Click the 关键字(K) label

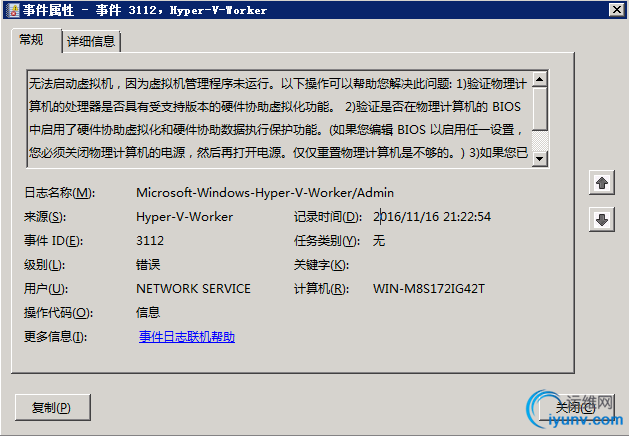321,265
